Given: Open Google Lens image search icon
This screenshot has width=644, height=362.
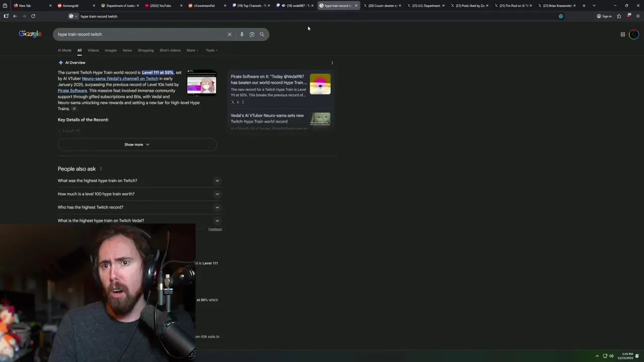Looking at the screenshot, I should coord(252,34).
